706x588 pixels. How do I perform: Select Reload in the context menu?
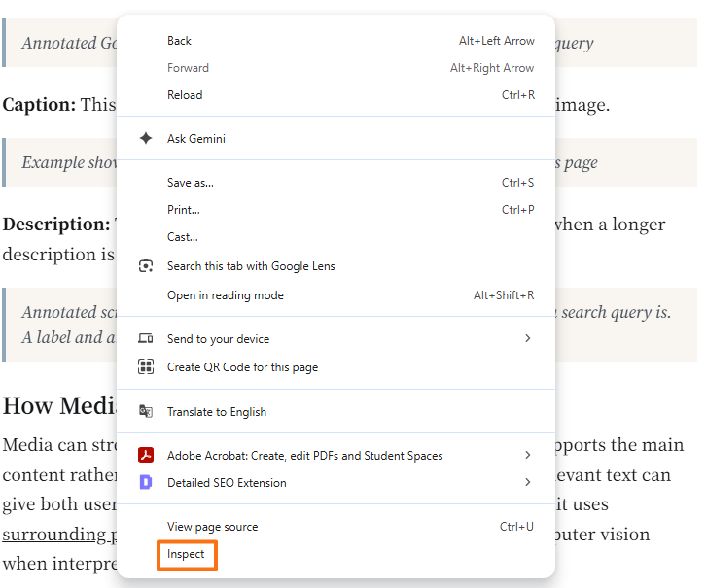335,95
